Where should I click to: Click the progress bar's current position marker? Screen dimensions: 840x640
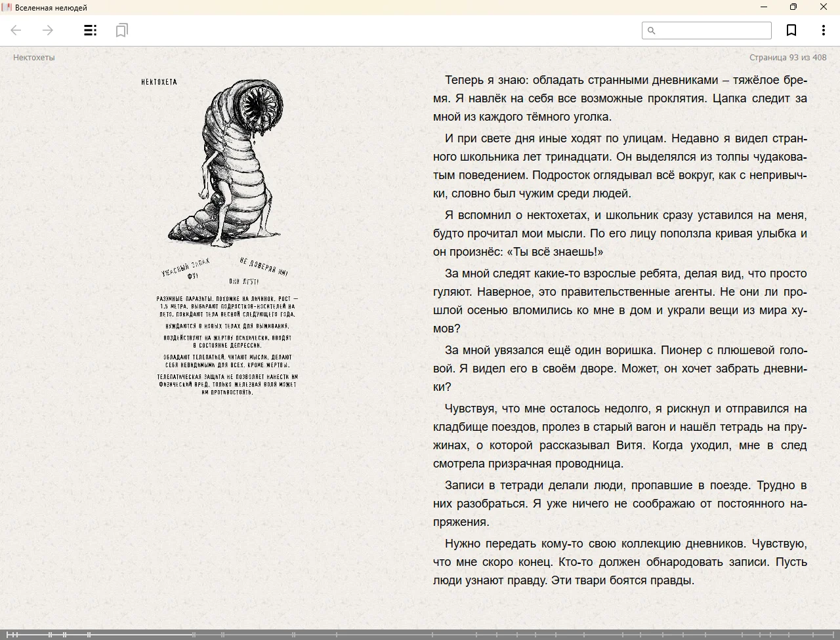pos(192,635)
